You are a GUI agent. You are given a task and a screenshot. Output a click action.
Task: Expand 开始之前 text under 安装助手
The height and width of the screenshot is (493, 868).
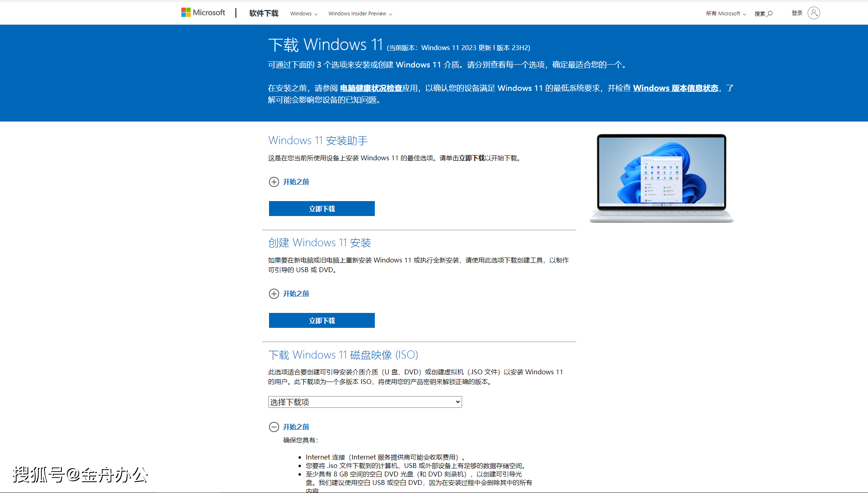point(296,182)
